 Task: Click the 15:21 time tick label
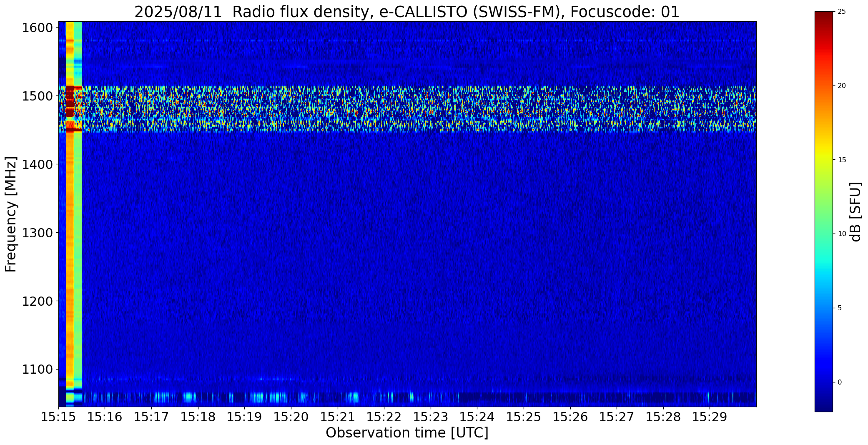(x=338, y=417)
